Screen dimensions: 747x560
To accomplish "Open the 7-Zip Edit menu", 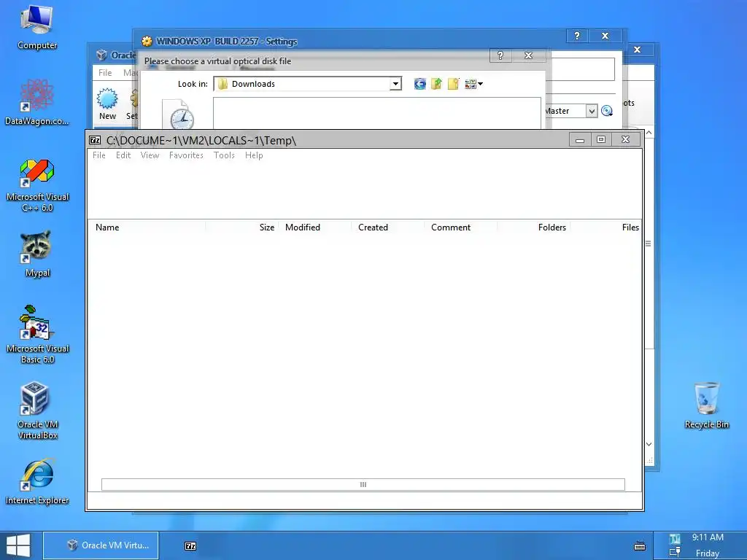I will (123, 155).
